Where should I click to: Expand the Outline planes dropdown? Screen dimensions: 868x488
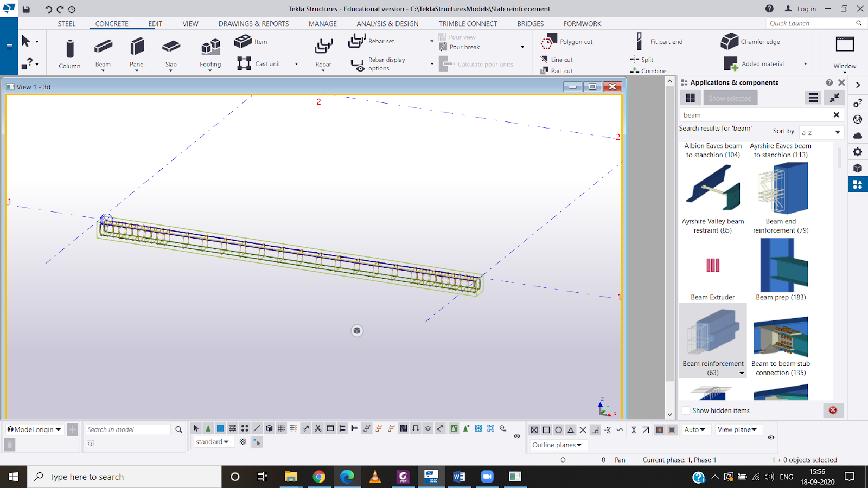click(x=557, y=445)
